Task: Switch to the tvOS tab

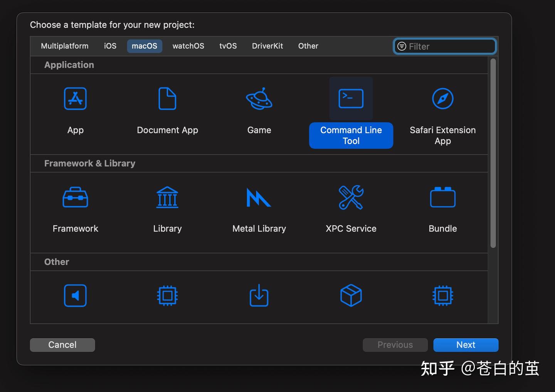Action: (228, 46)
